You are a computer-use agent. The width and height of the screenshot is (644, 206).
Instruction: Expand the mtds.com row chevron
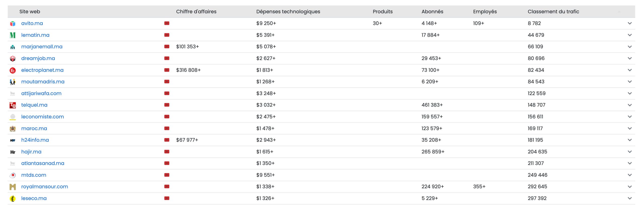point(629,175)
